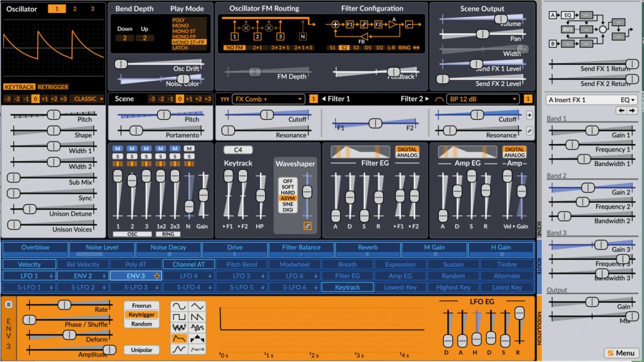This screenshot has height=362, width=644.
Task: Select the Keytrack modulation source
Action: [x=347, y=287]
